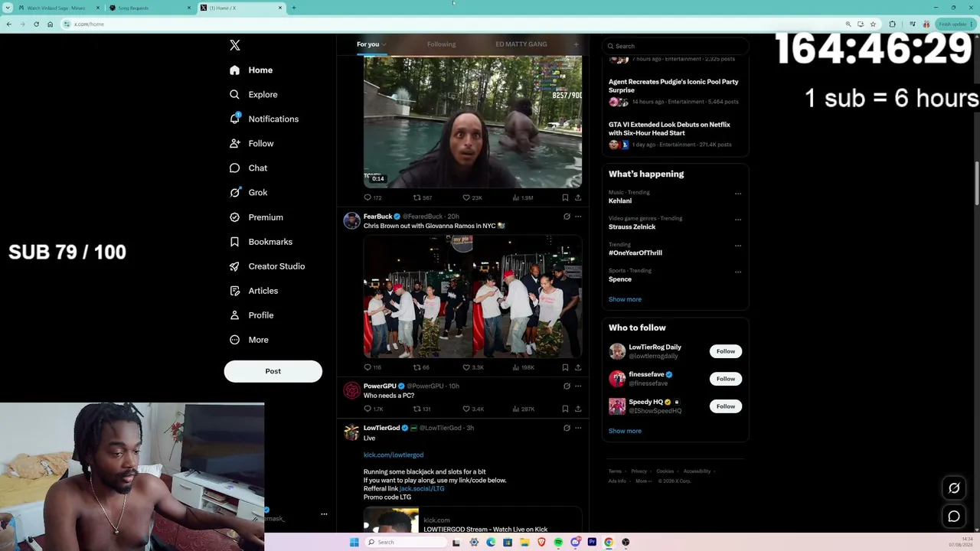Image resolution: width=980 pixels, height=551 pixels.
Task: Open options for Spence trend
Action: point(738,272)
